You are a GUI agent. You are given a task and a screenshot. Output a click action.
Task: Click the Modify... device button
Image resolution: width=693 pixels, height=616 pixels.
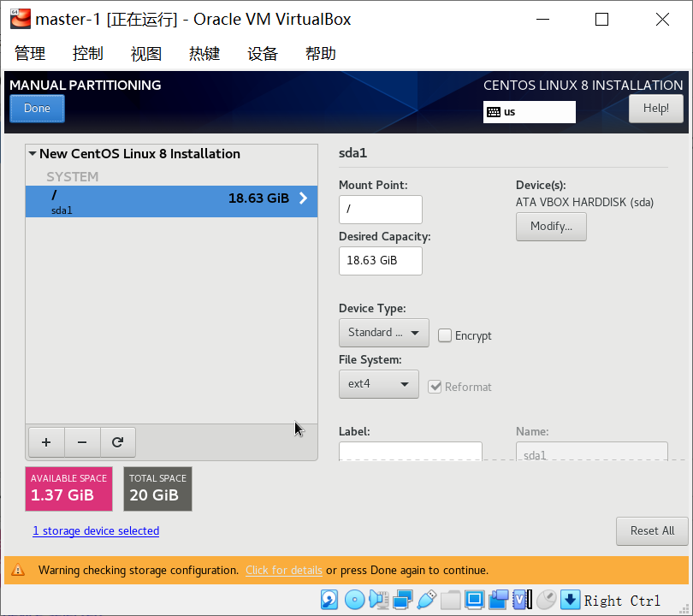pyautogui.click(x=551, y=226)
